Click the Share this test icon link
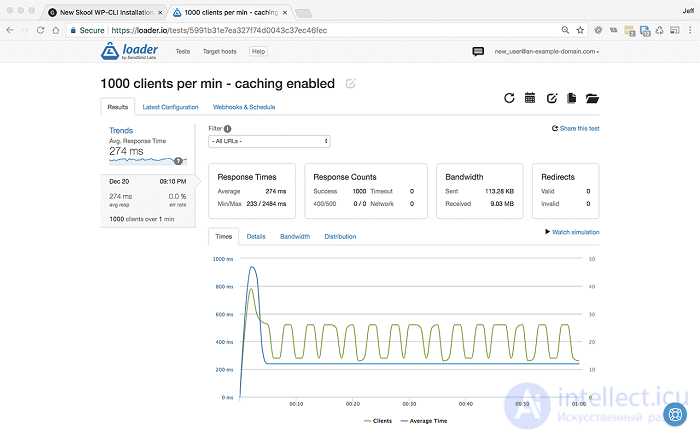The height and width of the screenshot is (437, 700). tap(575, 129)
